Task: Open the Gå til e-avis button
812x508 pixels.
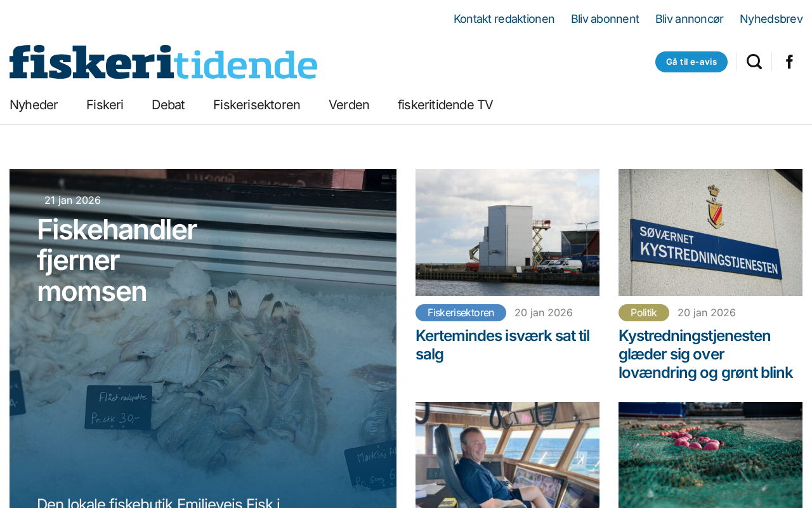Action: pos(691,62)
